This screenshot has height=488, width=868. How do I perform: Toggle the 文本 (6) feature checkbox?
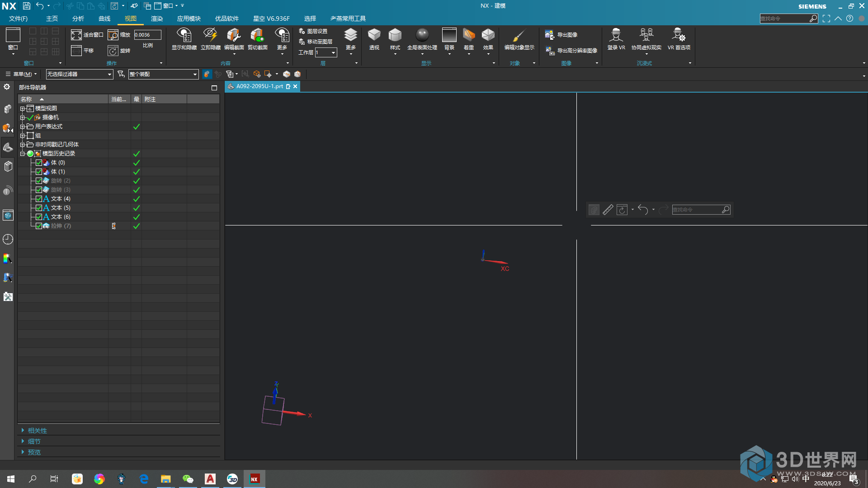click(39, 217)
